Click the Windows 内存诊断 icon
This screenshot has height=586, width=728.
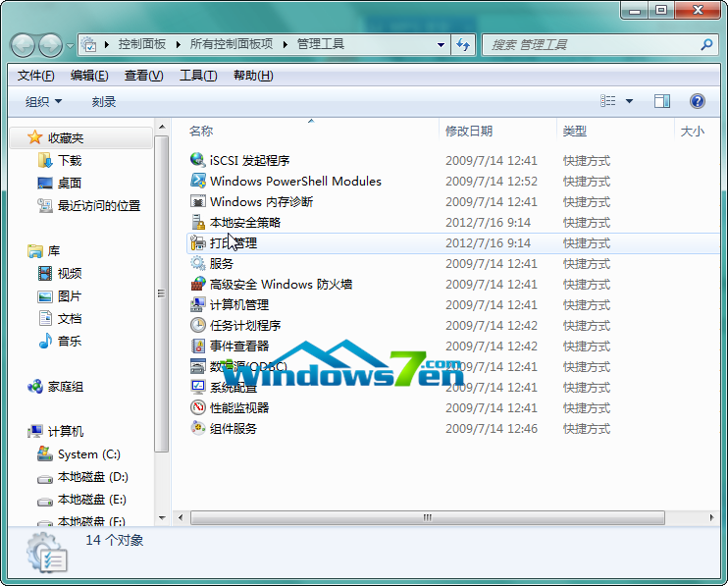click(197, 201)
